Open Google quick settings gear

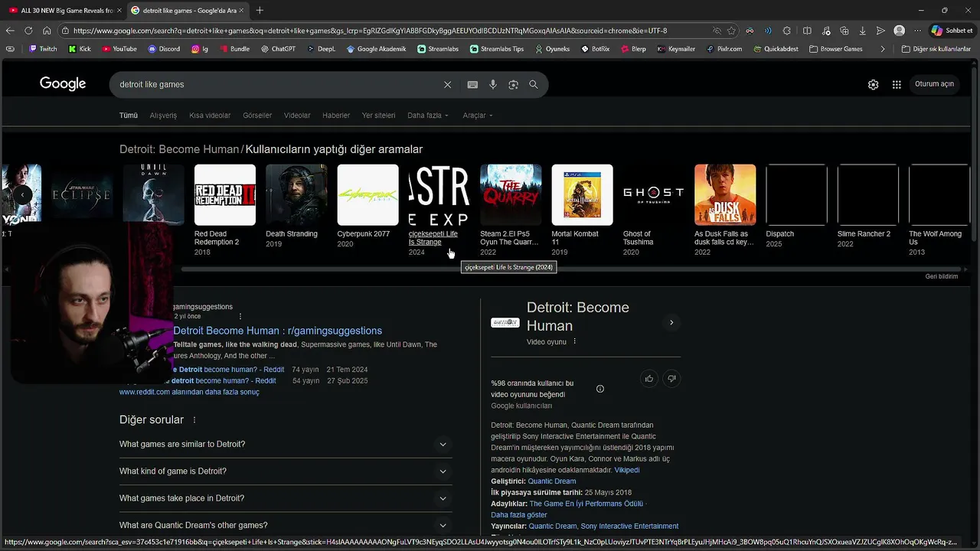[x=873, y=84]
